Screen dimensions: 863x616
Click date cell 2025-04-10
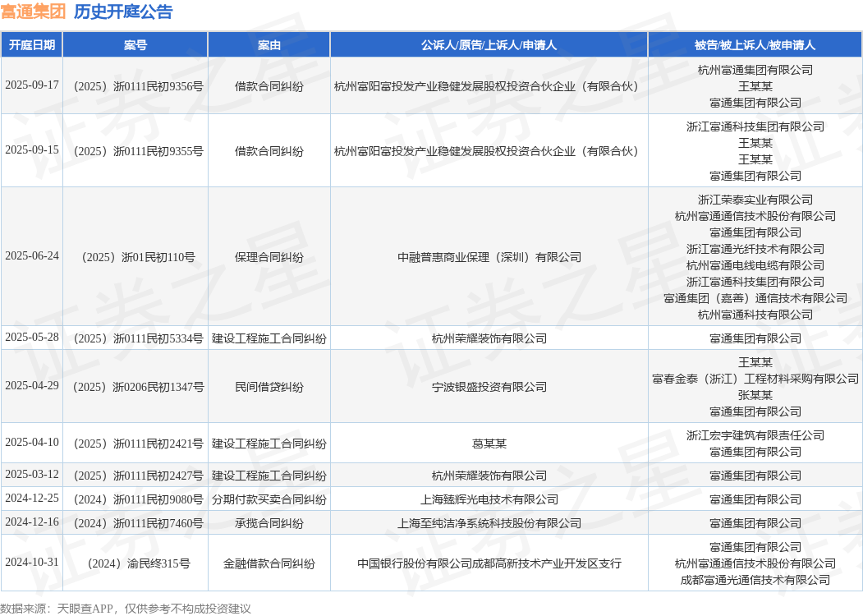32,443
